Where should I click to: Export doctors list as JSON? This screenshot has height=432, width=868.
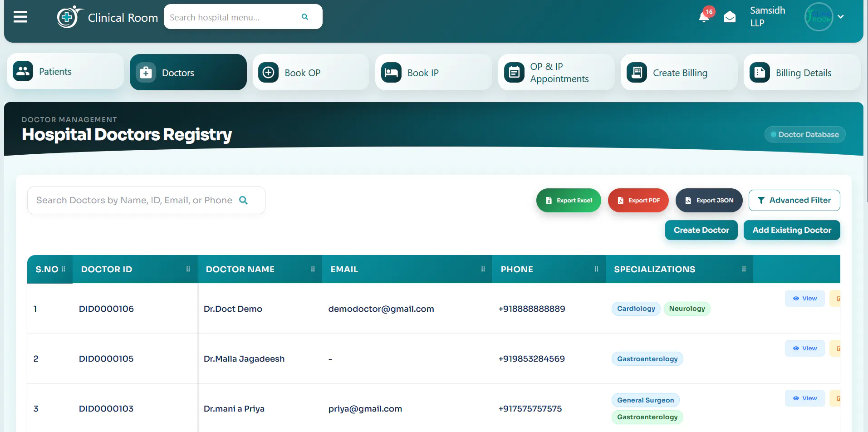tap(709, 200)
